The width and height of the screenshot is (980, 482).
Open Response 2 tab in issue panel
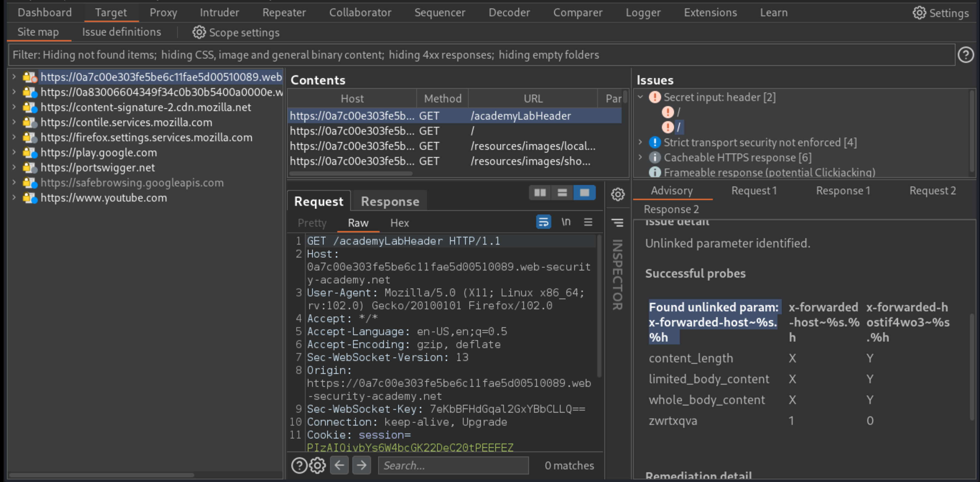pos(671,209)
